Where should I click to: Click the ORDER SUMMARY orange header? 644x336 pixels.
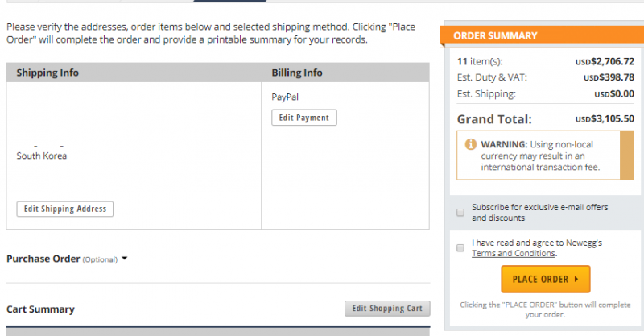[x=542, y=35]
